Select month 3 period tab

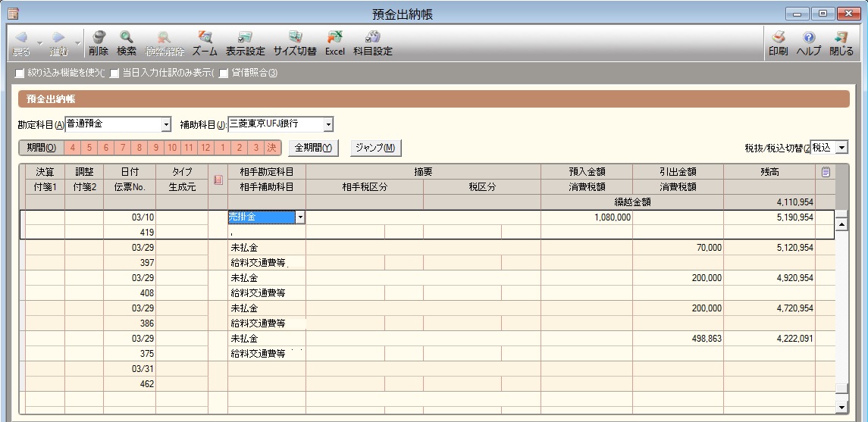pyautogui.click(x=255, y=148)
